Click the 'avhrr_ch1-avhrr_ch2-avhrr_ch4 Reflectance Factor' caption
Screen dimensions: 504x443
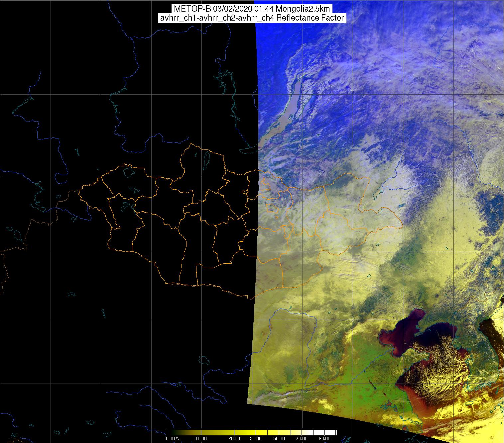[x=252, y=18]
